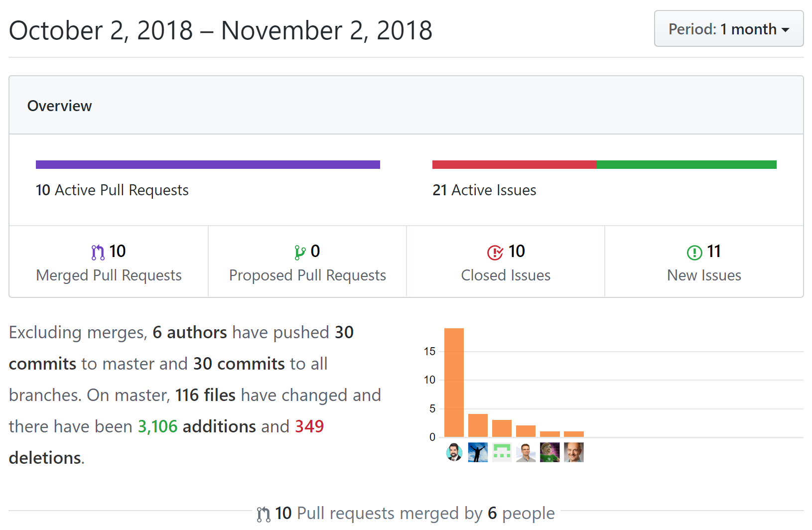Click the green segment of the issues bar
The width and height of the screenshot is (812, 530).
tap(686, 164)
